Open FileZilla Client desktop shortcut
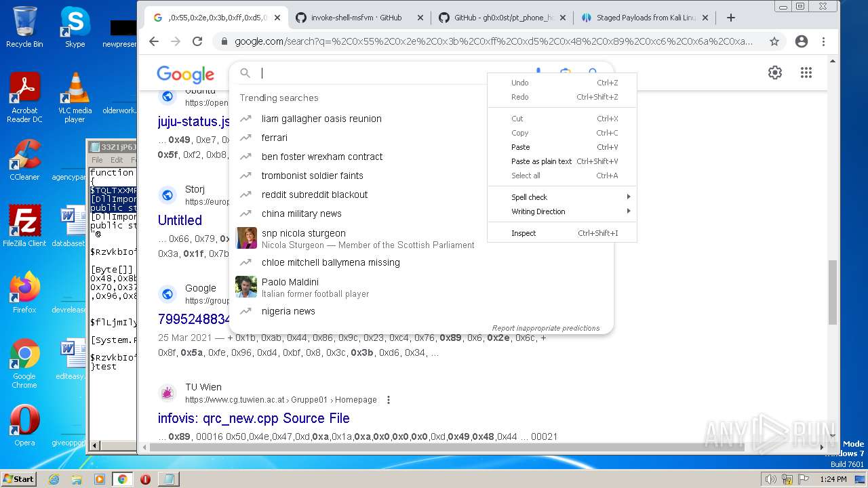The height and width of the screenshot is (488, 868). (24, 226)
